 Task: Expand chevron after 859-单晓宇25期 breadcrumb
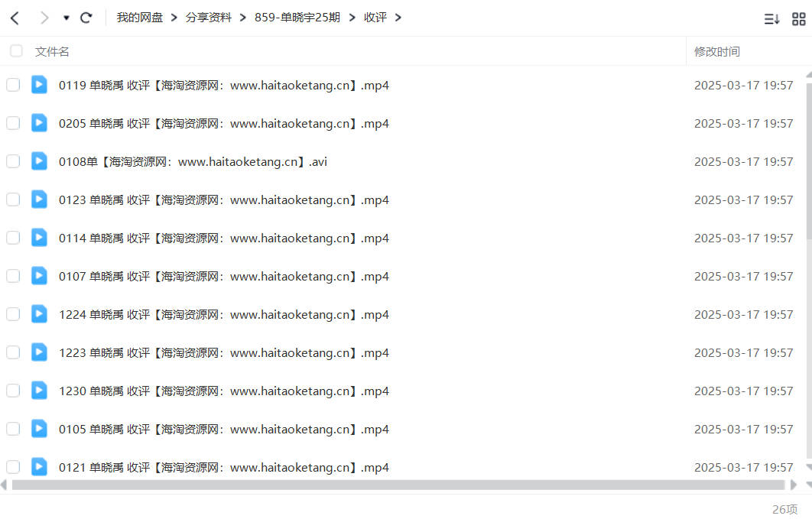pos(352,18)
